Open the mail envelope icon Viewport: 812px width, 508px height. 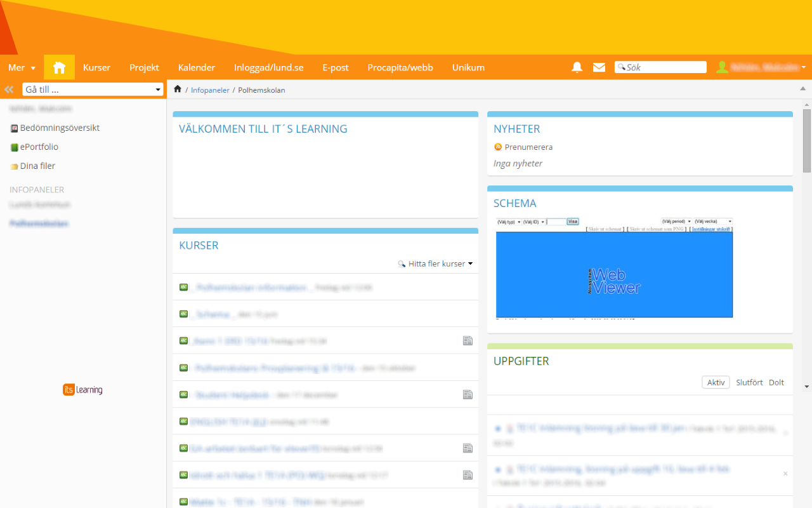click(599, 67)
